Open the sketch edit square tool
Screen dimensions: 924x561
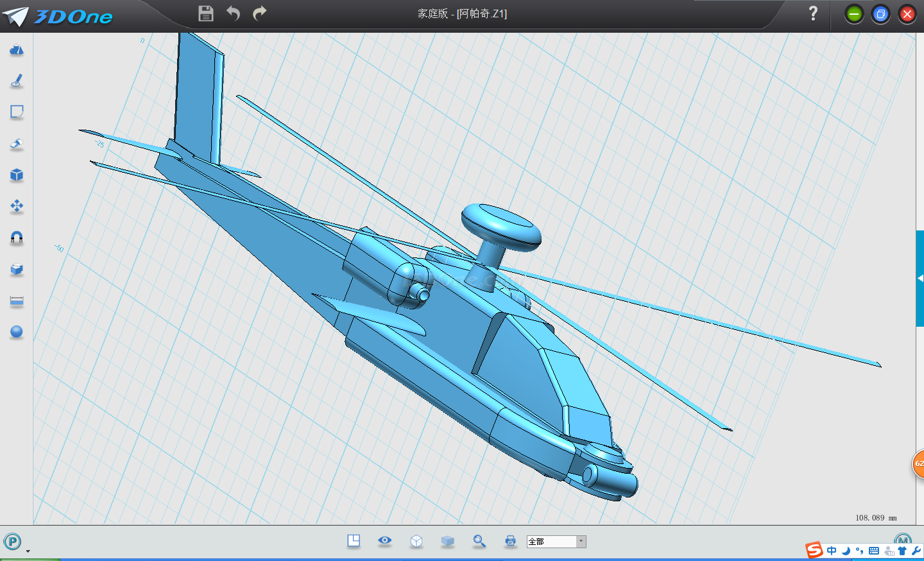pyautogui.click(x=17, y=112)
